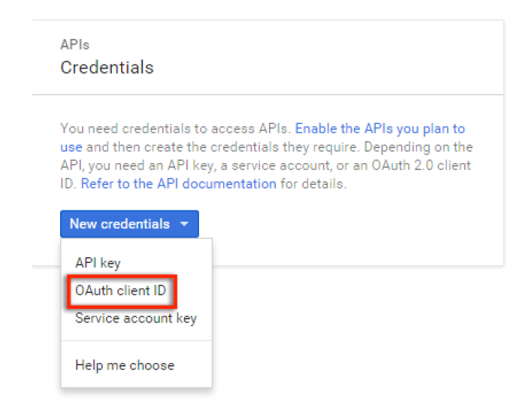Choose OAuth client ID option

(x=120, y=291)
